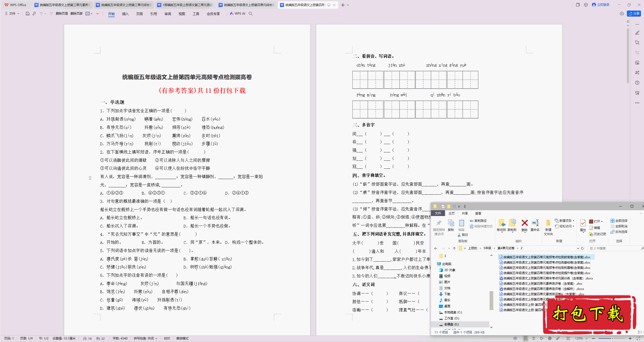Viewport: 644px width, 342px height.
Task: Open WPS AI assistant
Action: (x=237, y=14)
